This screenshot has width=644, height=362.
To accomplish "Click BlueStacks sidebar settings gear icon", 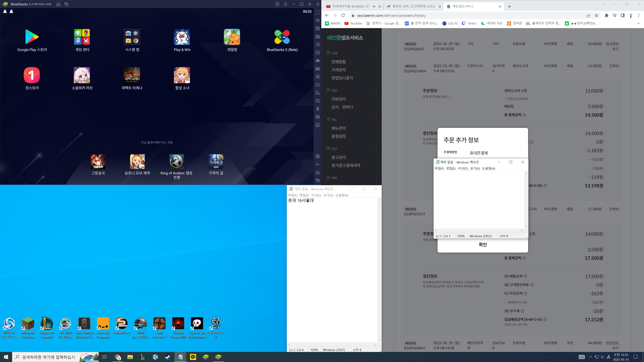I will (x=318, y=156).
